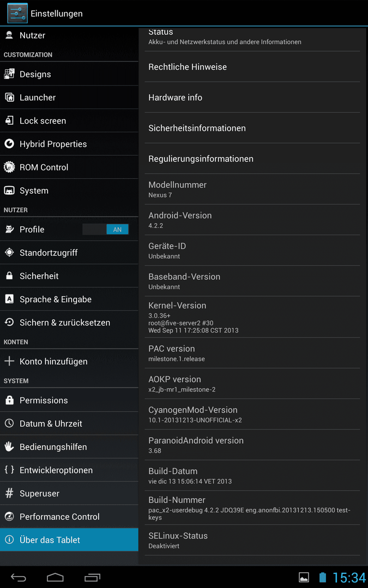Tap the Build-Nummer entry

point(252,508)
